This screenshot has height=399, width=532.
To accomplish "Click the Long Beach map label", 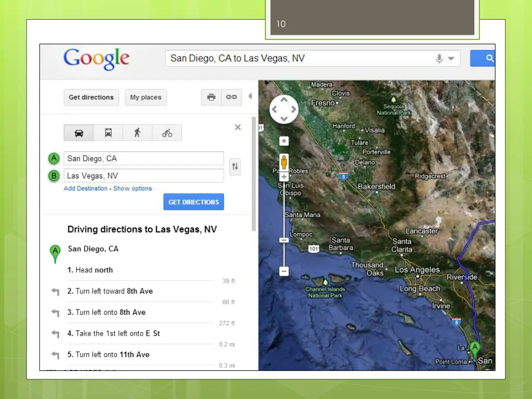I will 420,288.
